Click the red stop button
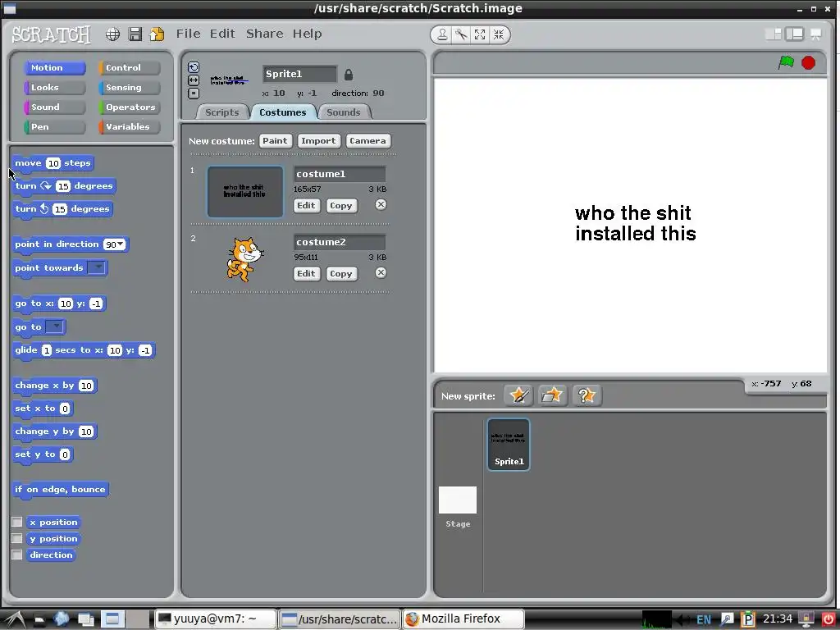840x630 pixels. pos(808,63)
